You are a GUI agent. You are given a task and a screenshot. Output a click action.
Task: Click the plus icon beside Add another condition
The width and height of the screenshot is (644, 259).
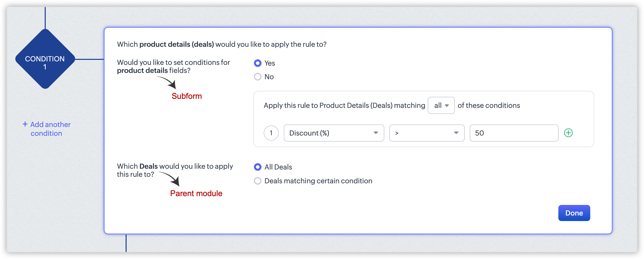(x=25, y=124)
